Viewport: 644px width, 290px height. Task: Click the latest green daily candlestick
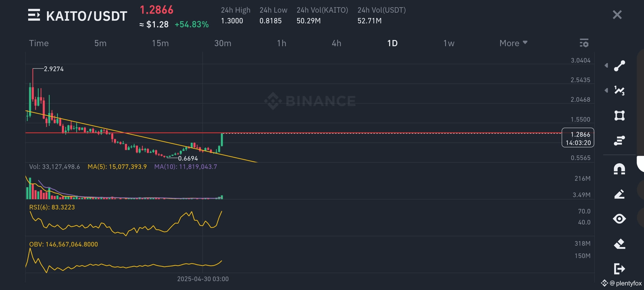coord(222,140)
